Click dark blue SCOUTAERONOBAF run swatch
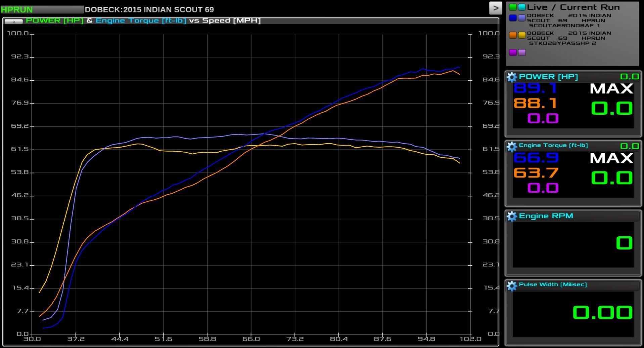 point(513,18)
